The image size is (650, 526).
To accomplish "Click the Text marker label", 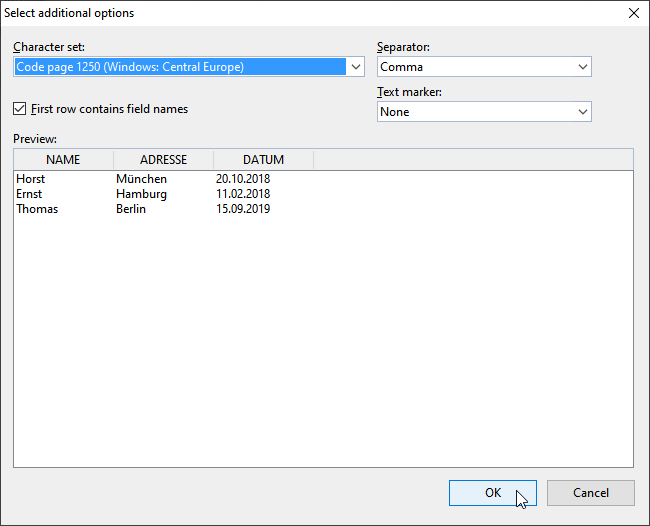I will (409, 92).
